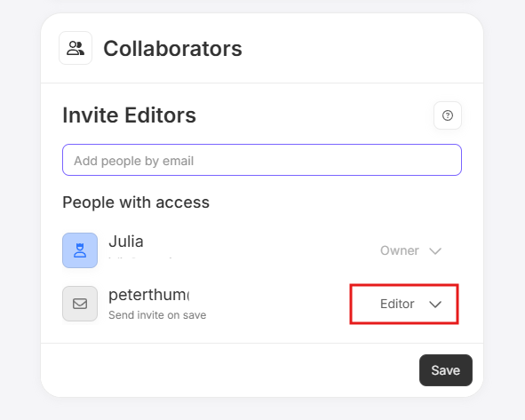525x420 pixels.
Task: Select the Julia name label
Action: [x=126, y=242]
